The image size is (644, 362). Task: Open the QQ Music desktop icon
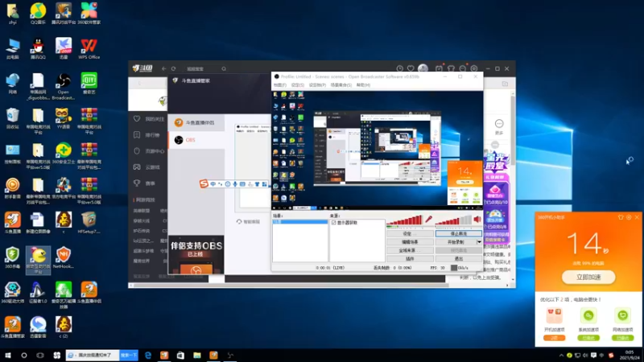(38, 14)
